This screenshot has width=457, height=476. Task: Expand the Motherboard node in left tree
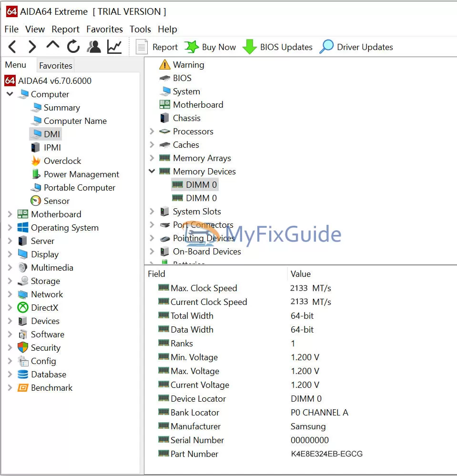(x=10, y=214)
